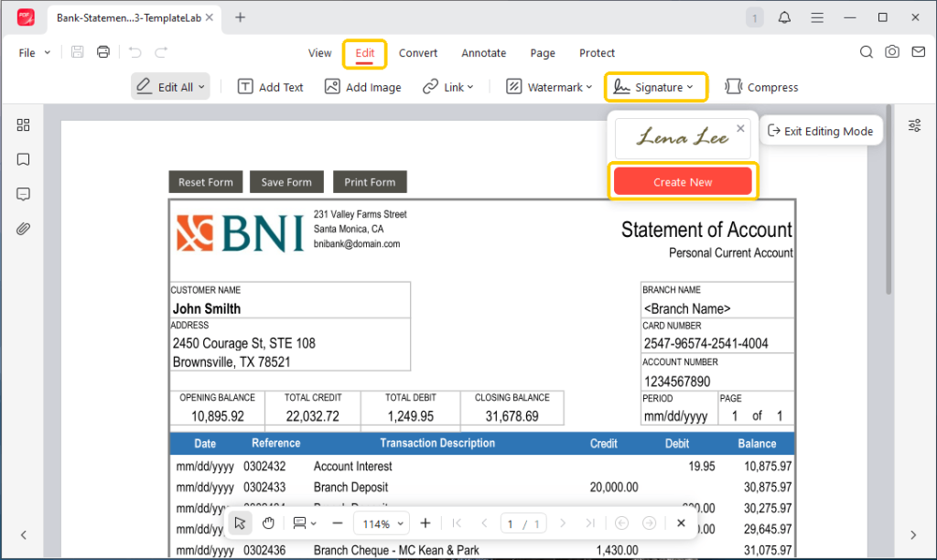Switch to the View tab

pos(319,52)
